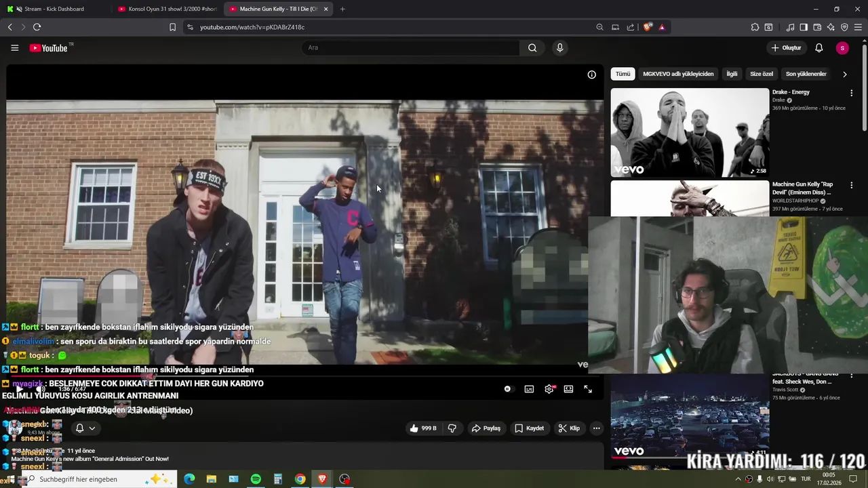Select the Tümü filter chip
Screen dimensions: 868x488
(623, 74)
